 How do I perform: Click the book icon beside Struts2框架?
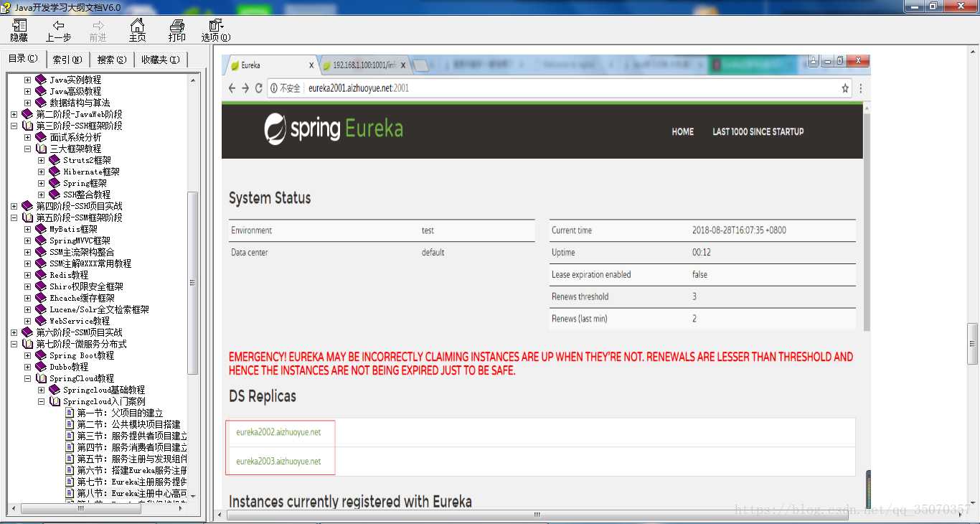pyautogui.click(x=55, y=160)
